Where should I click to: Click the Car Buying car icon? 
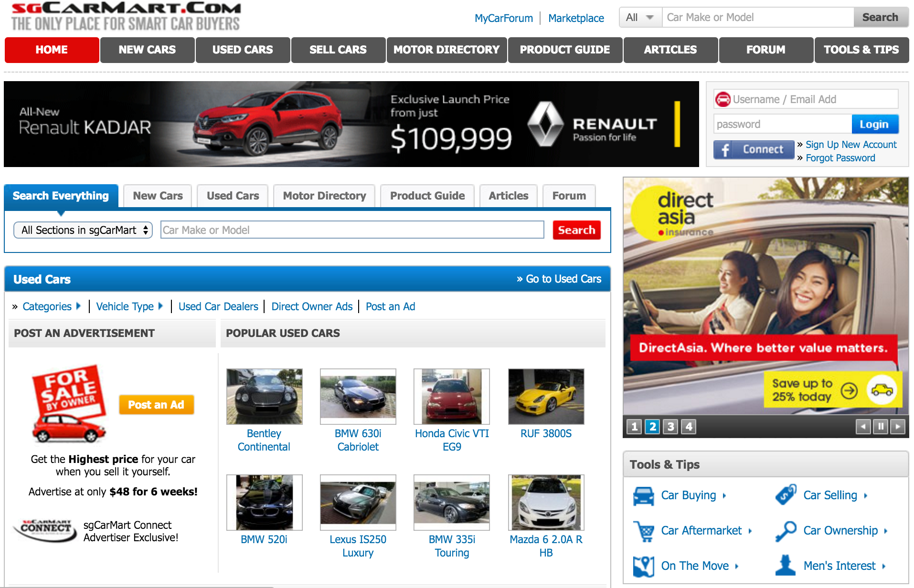tap(643, 496)
